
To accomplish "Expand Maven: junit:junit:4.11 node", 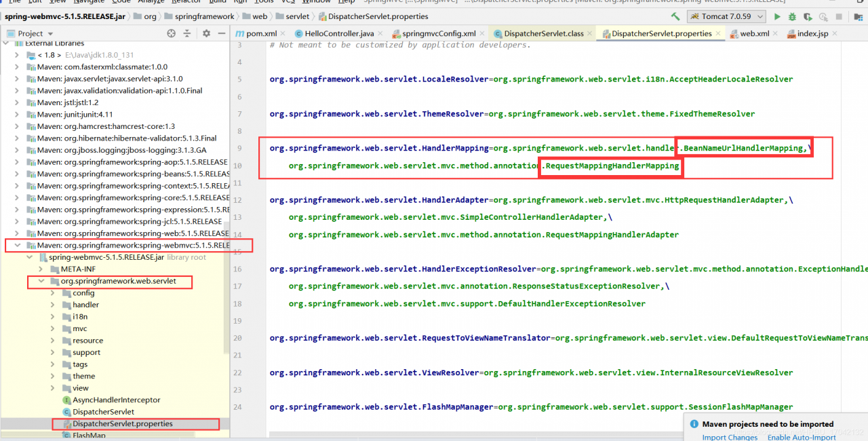I will click(17, 115).
